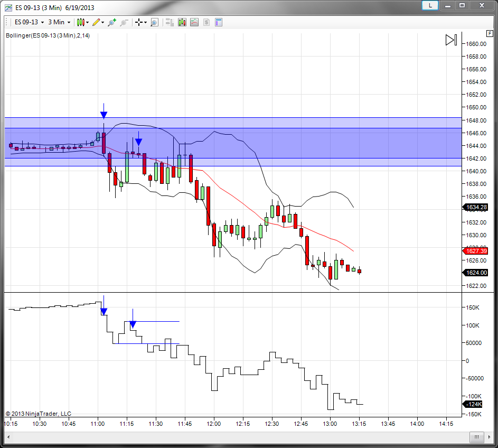Click the blue arrow marker above the 11:00 candle
Viewport: 498px width, 448px height.
pyautogui.click(x=104, y=111)
